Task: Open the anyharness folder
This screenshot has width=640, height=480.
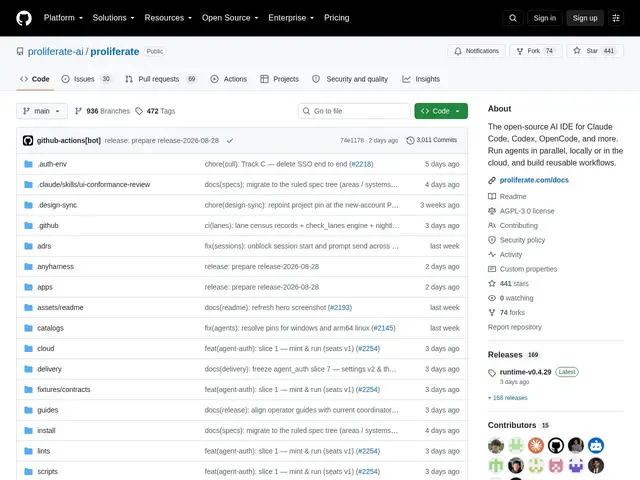Action: (x=56, y=267)
